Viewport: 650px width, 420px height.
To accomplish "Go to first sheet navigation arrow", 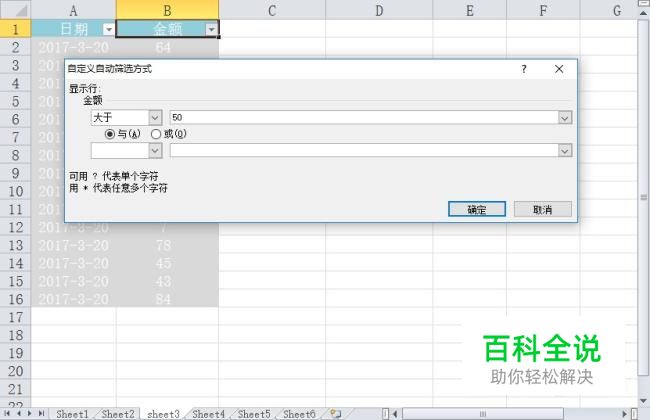I will pos(7,413).
